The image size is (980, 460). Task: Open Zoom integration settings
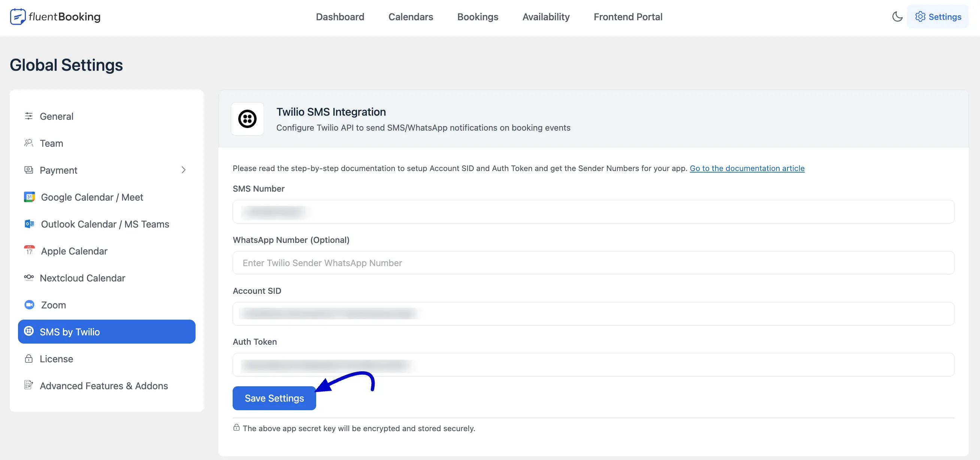pyautogui.click(x=106, y=305)
